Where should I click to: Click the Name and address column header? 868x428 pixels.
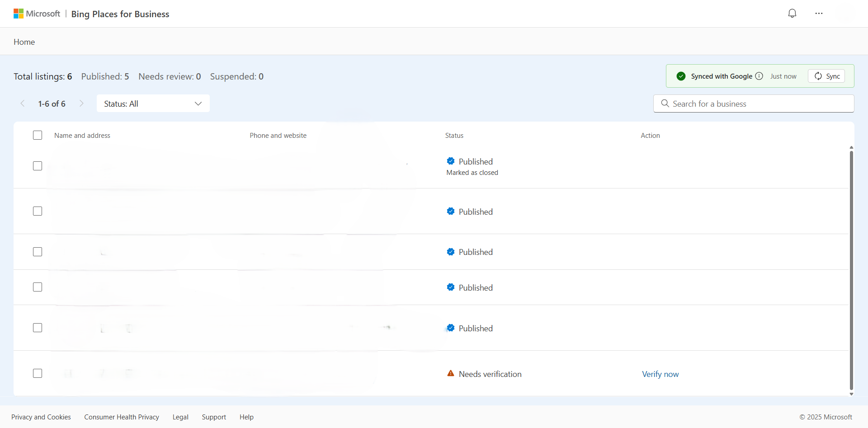(x=82, y=135)
